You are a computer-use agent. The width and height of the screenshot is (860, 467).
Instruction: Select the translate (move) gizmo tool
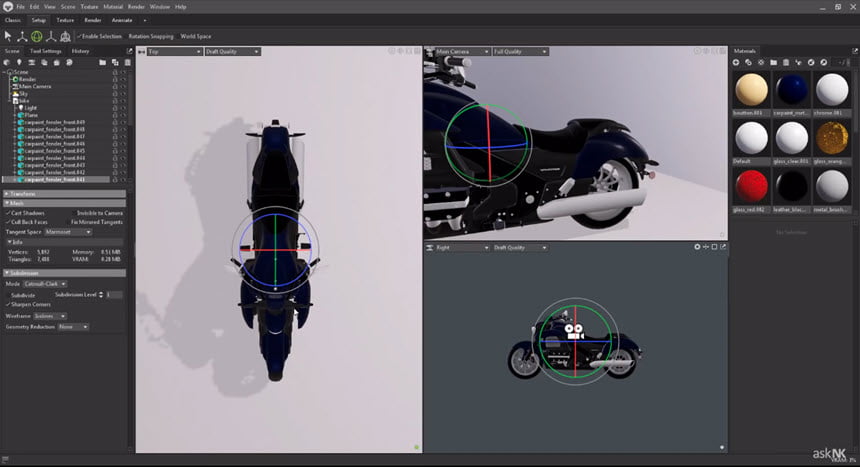coord(22,36)
